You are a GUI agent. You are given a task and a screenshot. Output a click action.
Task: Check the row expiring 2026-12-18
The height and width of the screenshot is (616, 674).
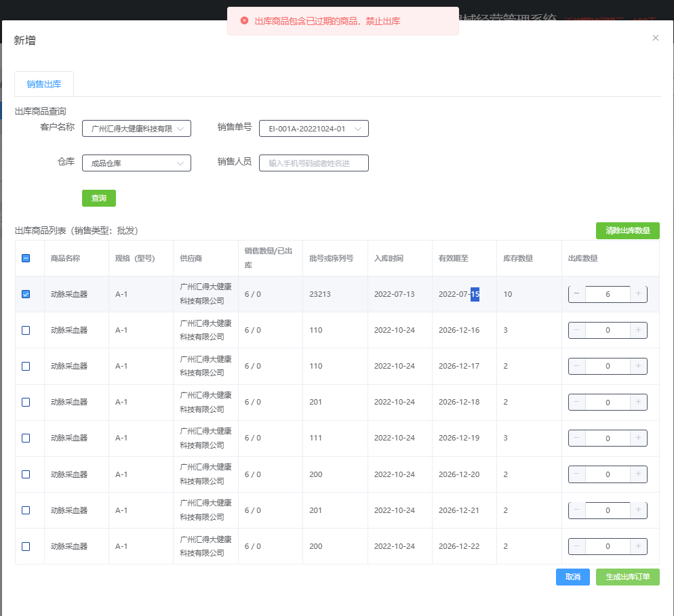[x=26, y=402]
